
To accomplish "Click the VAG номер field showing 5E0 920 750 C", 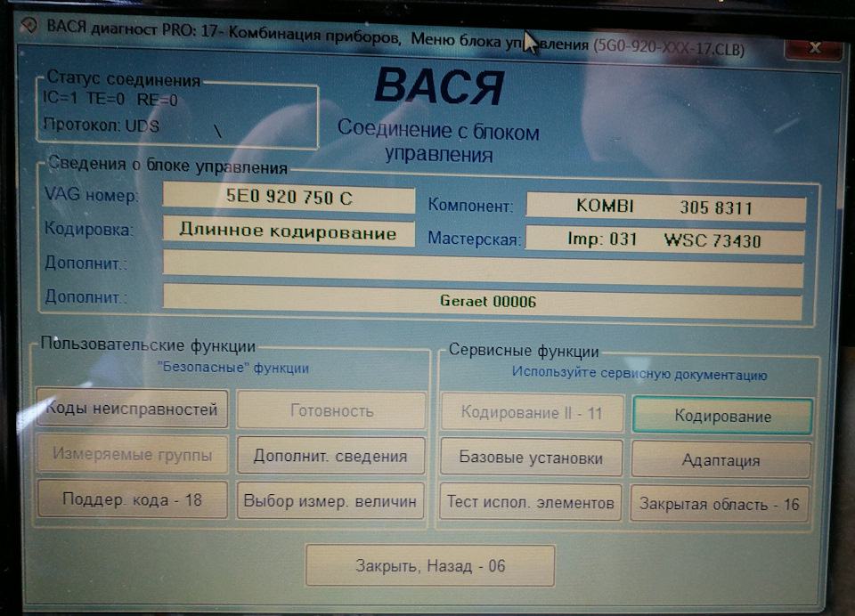I will point(289,199).
